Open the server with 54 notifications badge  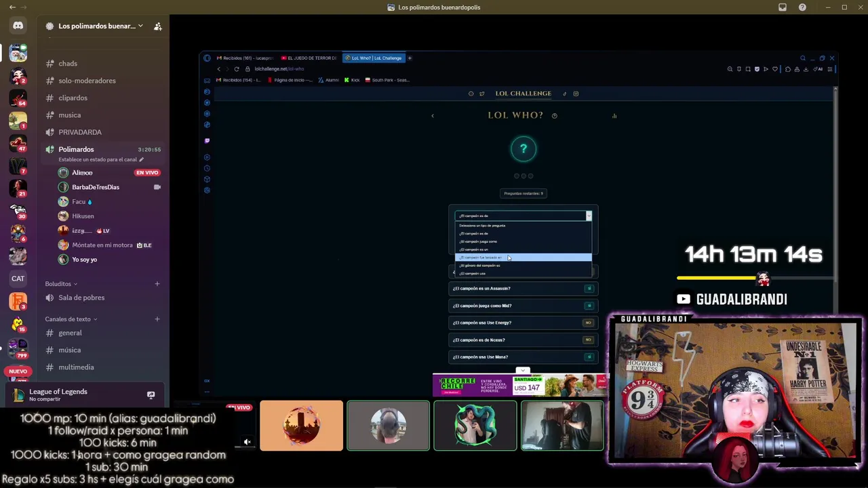tap(18, 98)
